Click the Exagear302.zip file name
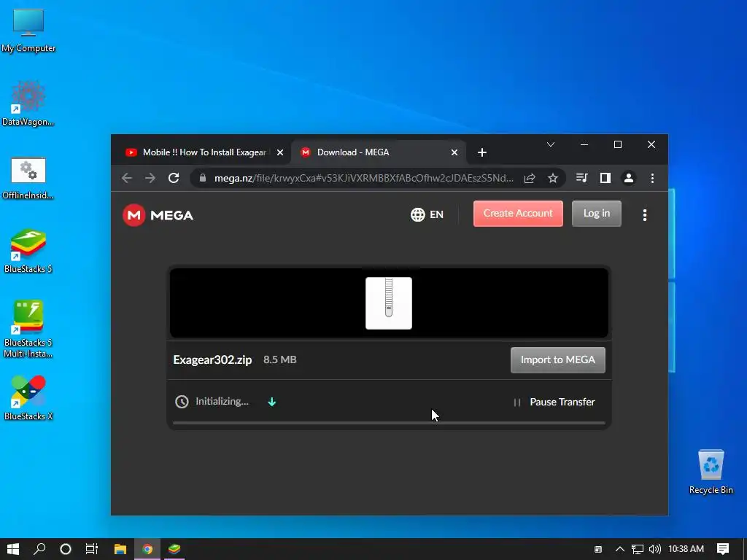747x560 pixels. (212, 360)
